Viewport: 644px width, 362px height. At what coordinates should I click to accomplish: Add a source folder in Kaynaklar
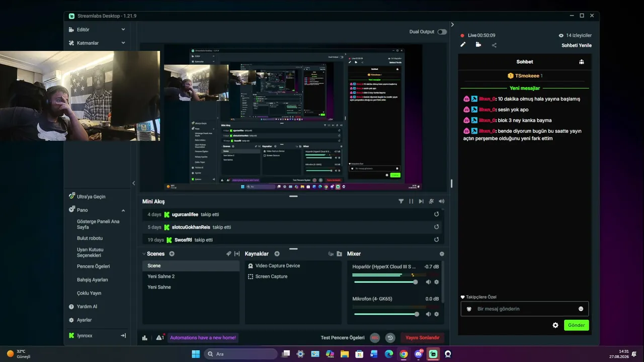pyautogui.click(x=339, y=254)
